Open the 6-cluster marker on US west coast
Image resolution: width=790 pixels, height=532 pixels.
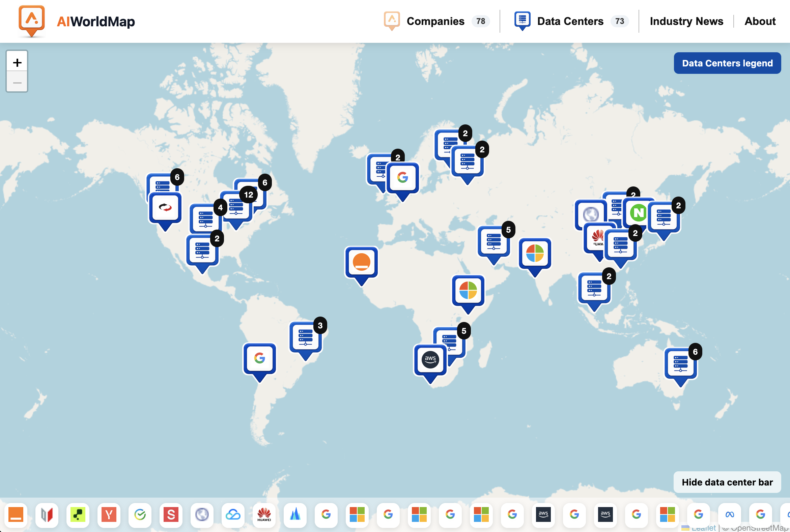point(163,183)
